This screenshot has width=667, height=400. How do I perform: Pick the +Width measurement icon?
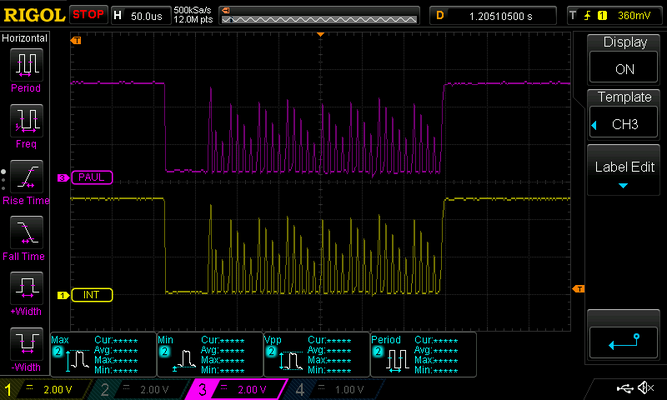pos(27,290)
